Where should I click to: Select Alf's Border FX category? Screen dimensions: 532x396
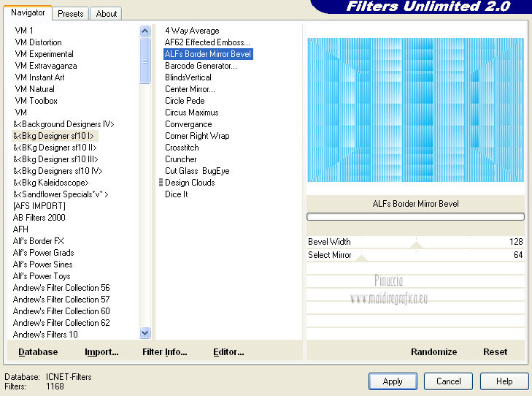[x=39, y=241]
